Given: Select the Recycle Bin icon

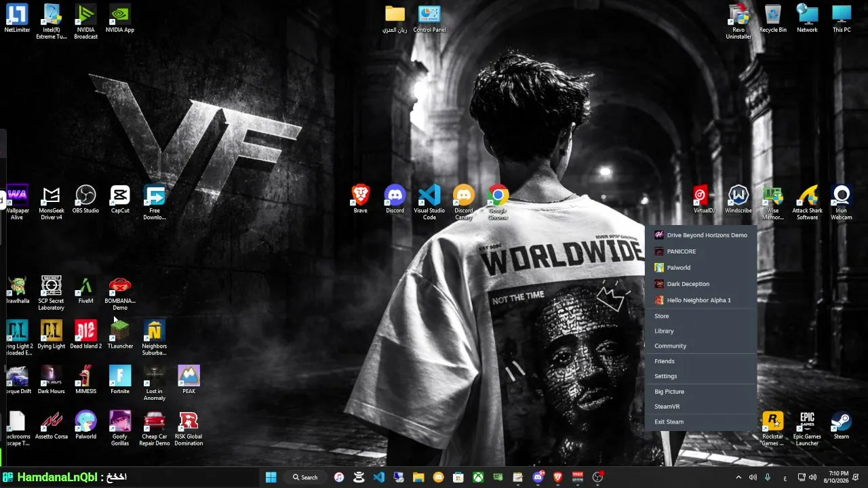Looking at the screenshot, I should point(773,19).
